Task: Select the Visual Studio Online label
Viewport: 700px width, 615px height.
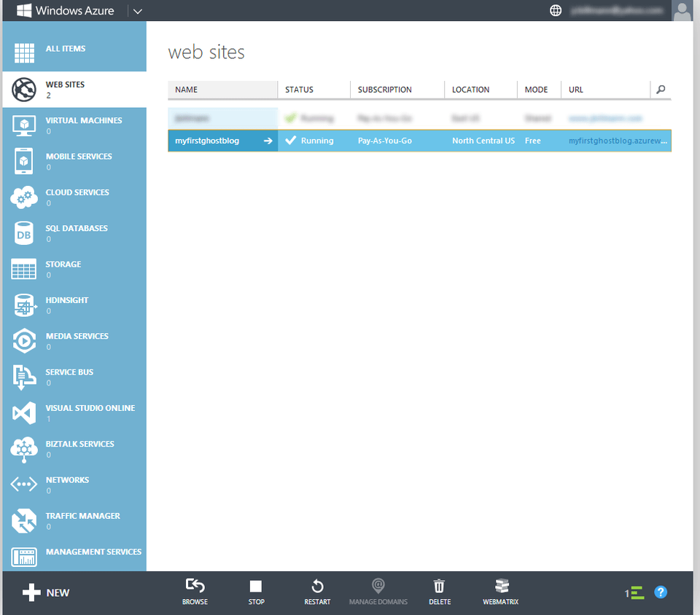Action: tap(90, 408)
